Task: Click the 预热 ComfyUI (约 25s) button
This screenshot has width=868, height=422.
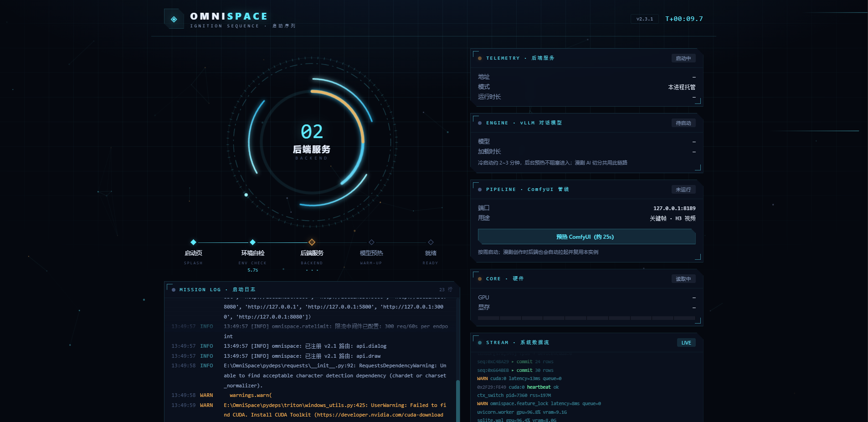Action: point(586,237)
